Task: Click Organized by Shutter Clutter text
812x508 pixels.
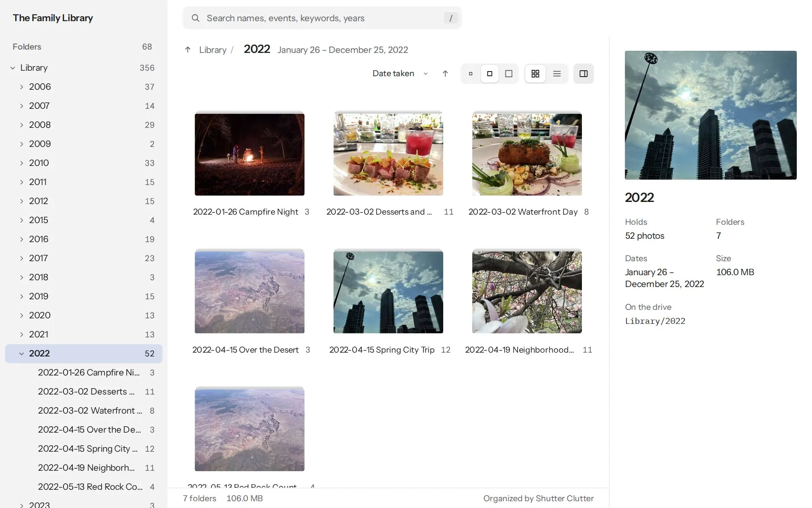Action: pyautogui.click(x=538, y=498)
